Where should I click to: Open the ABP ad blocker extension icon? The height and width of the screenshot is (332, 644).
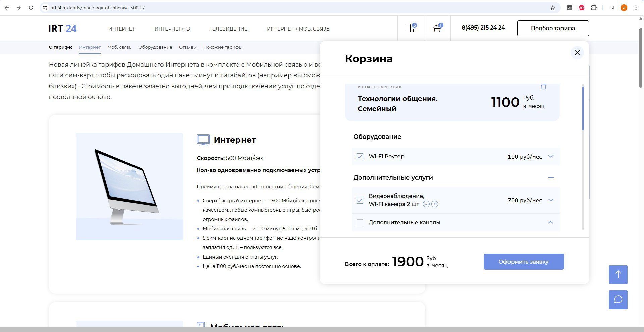(x=582, y=8)
